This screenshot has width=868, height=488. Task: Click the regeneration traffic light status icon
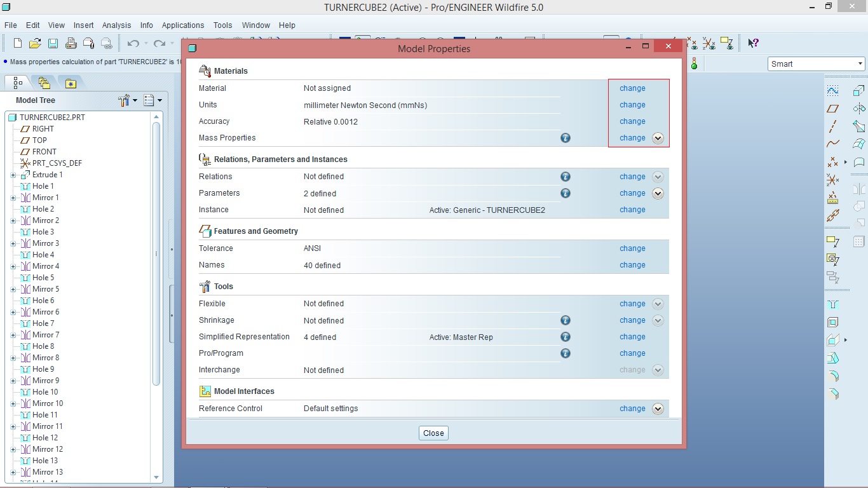[694, 64]
